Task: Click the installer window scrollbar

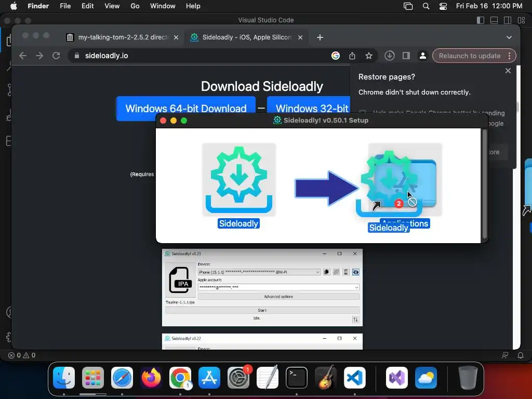Action: pyautogui.click(x=485, y=185)
